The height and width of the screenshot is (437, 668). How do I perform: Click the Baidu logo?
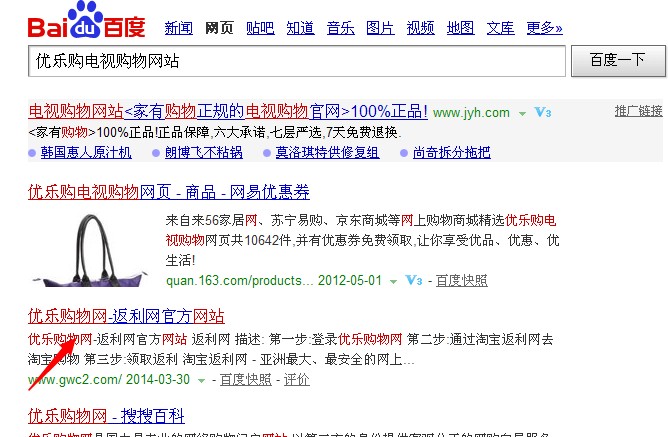87,20
